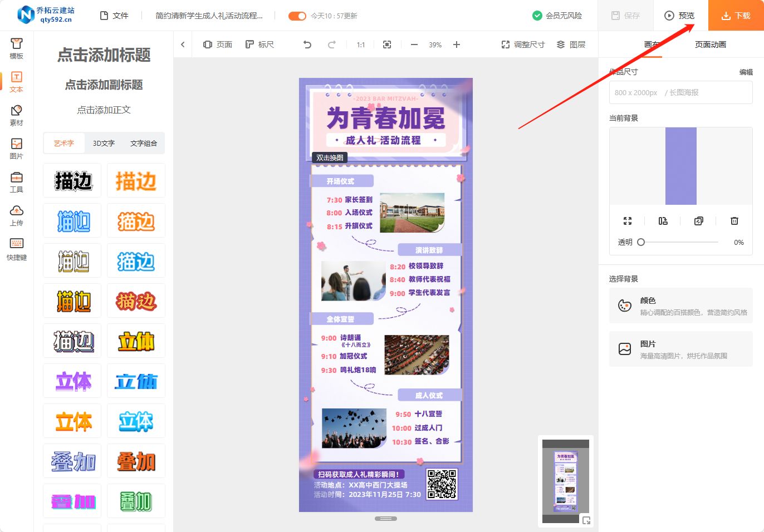Open the 图层 layers panel
Viewport: 764px width, 532px height.
571,45
